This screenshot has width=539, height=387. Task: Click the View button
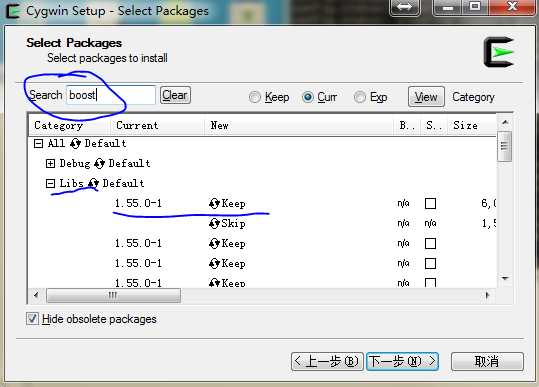[x=426, y=97]
